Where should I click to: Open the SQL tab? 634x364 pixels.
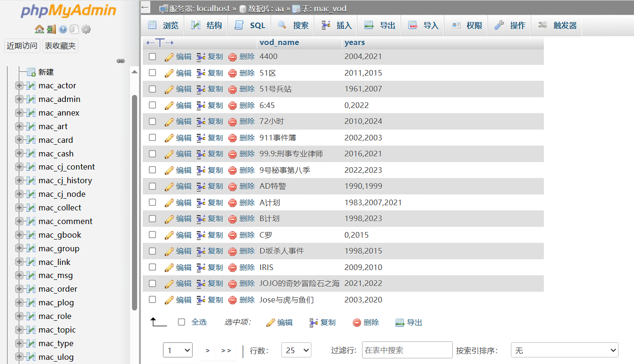(x=250, y=25)
